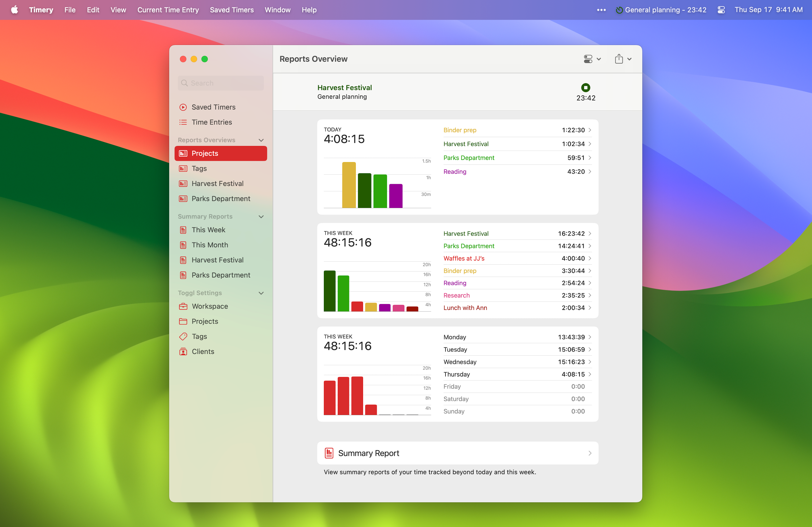Open Parks Department under Summary Reports
812x527 pixels.
pos(220,275)
